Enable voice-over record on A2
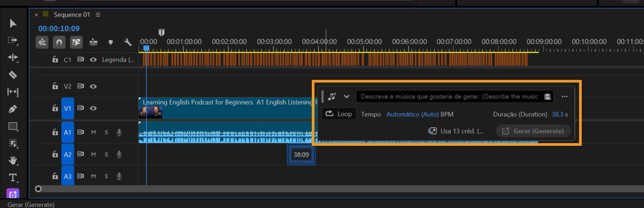 coord(119,154)
